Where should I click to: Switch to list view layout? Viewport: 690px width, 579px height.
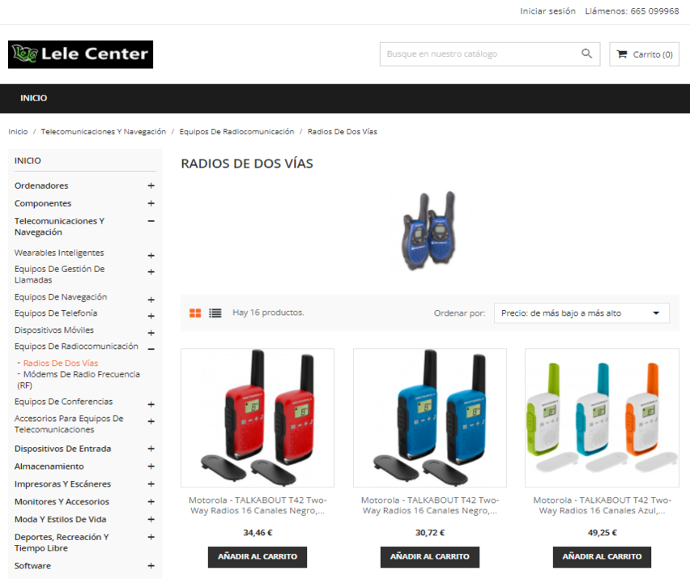(215, 313)
